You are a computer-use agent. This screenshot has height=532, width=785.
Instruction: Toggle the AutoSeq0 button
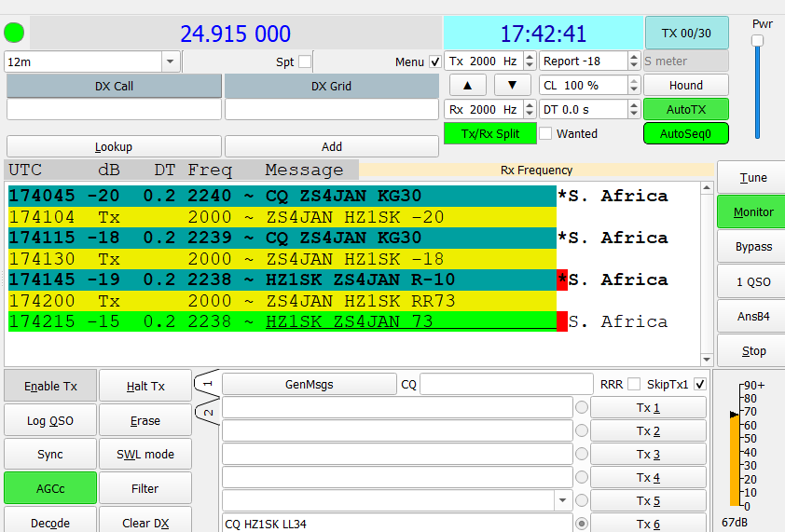(x=686, y=133)
